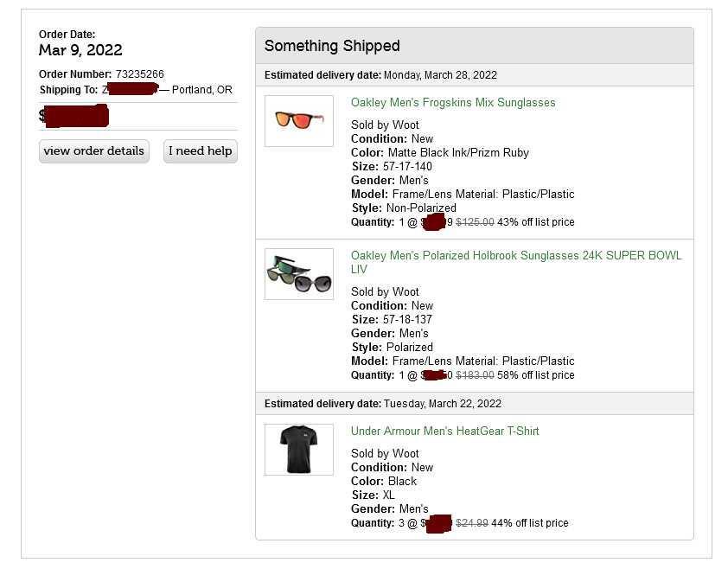The image size is (728, 569).
Task: Click the Something Shipped section header
Action: [x=332, y=46]
